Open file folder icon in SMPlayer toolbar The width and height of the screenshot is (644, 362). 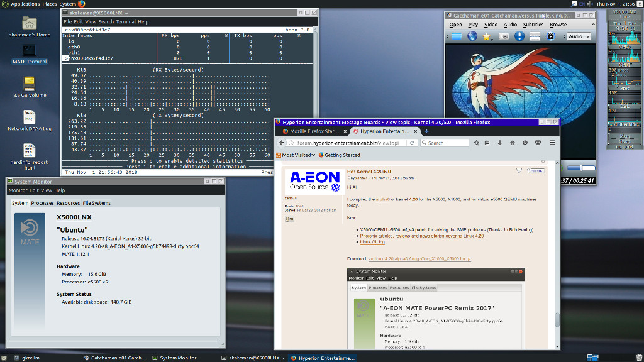point(457,36)
